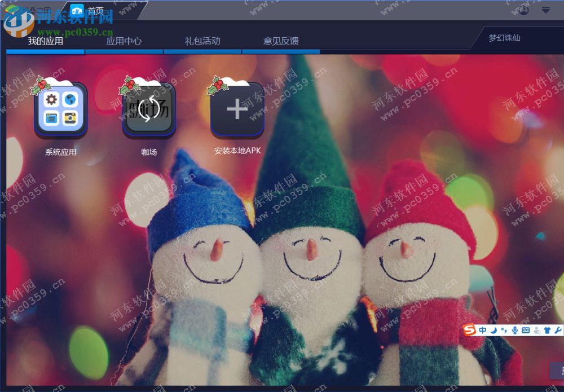The image size is (564, 392).
Task: Click the grey user login icon on IME bar
Action: click(x=537, y=331)
